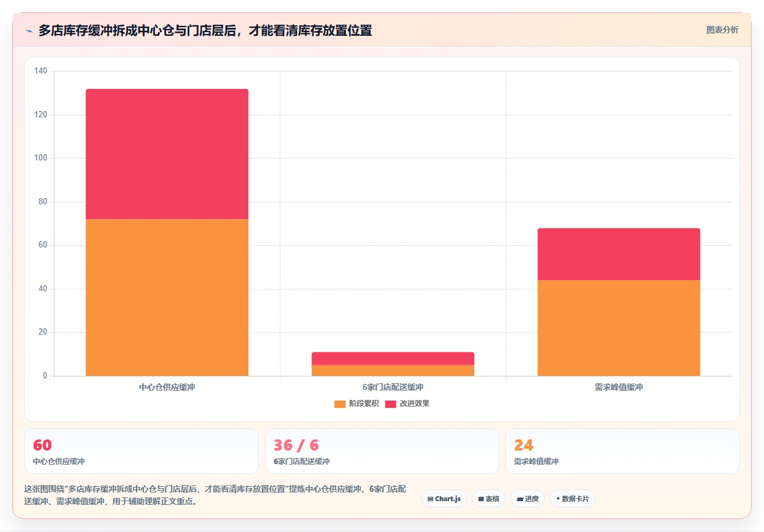
Task: Click the red segment of 中心仓供应缓冲 bar
Action: (x=167, y=154)
